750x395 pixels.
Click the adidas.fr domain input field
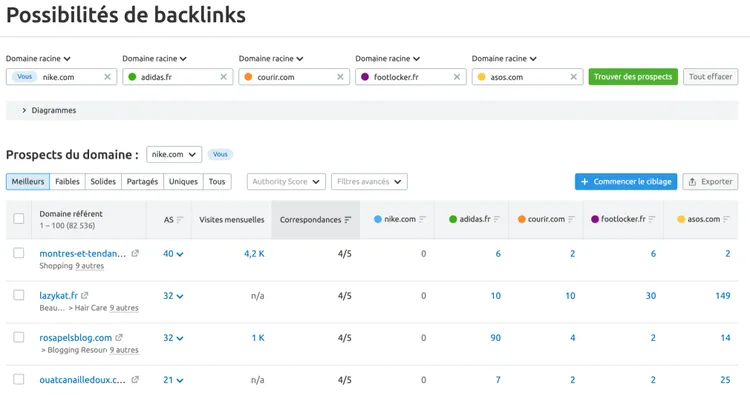tap(178, 77)
